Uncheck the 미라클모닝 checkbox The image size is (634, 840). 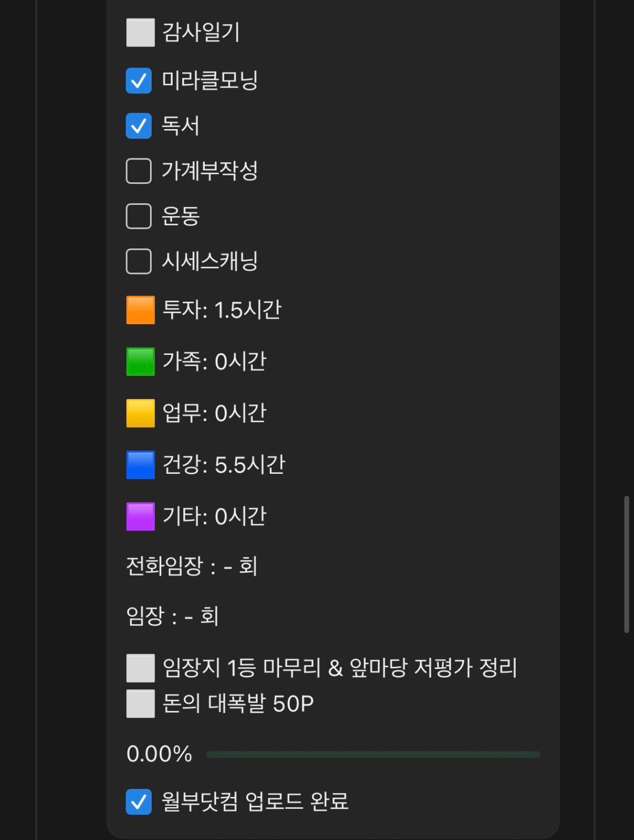(139, 80)
